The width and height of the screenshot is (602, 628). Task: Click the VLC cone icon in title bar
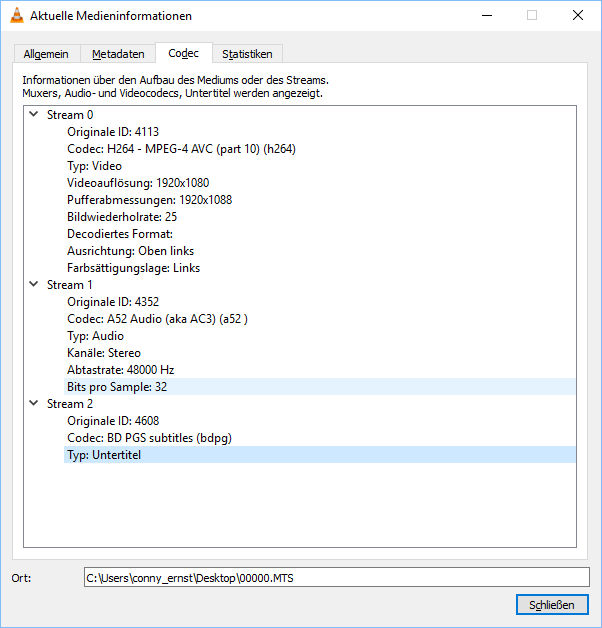click(16, 15)
